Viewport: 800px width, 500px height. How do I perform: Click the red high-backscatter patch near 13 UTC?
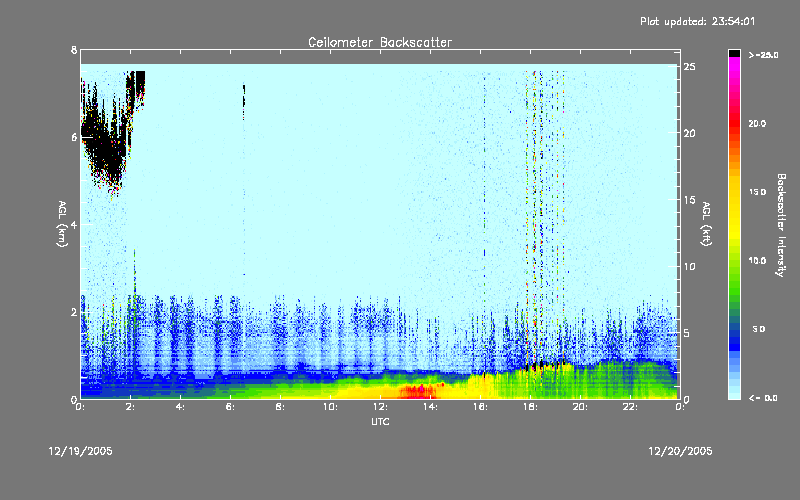(x=419, y=392)
